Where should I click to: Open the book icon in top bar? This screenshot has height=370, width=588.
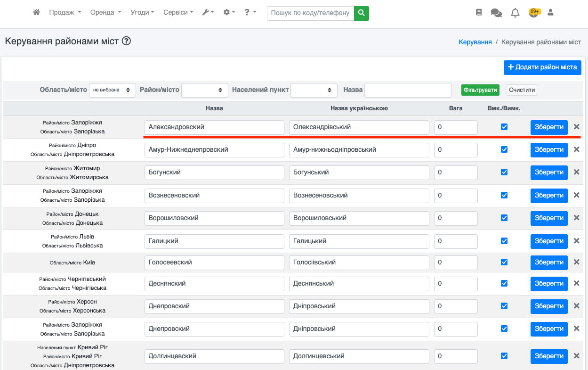click(479, 13)
